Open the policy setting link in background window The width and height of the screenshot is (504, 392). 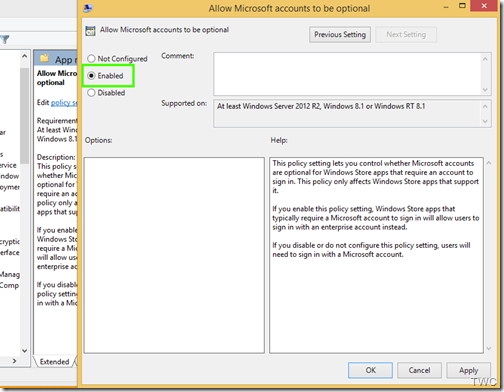[64, 103]
